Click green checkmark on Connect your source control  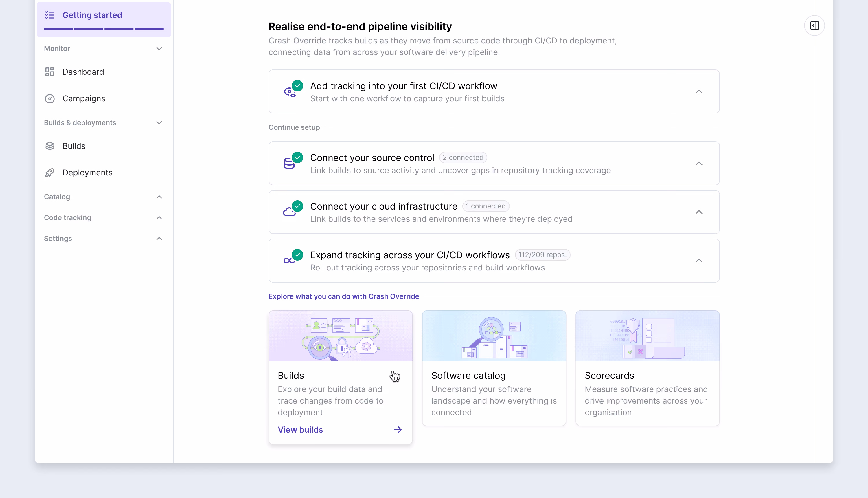298,157
